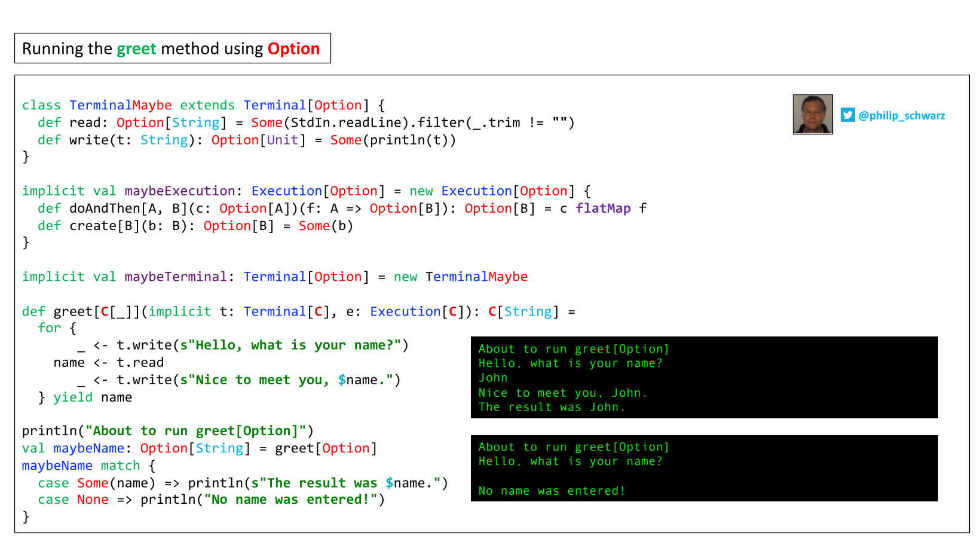Open the @philip_schwarz Twitter handle link
The width and height of the screenshot is (980, 551).
[x=902, y=115]
